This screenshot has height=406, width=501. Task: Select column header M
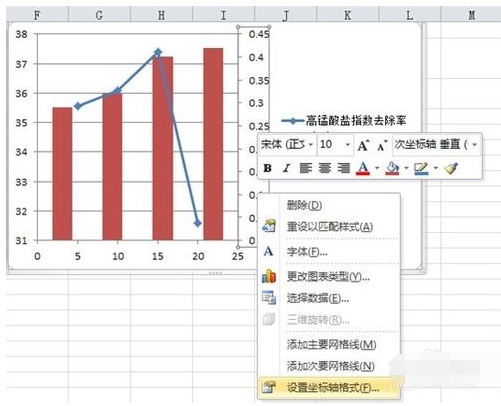pyautogui.click(x=471, y=15)
